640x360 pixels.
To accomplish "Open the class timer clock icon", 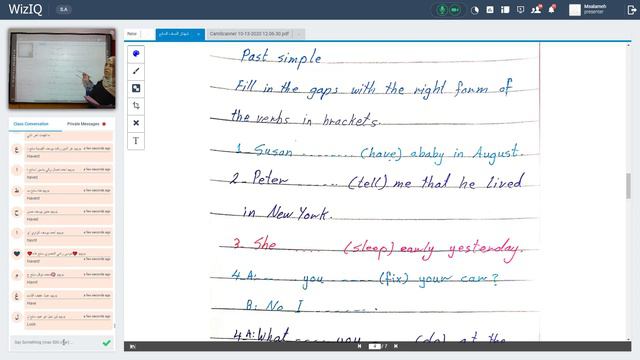I will pos(475,10).
